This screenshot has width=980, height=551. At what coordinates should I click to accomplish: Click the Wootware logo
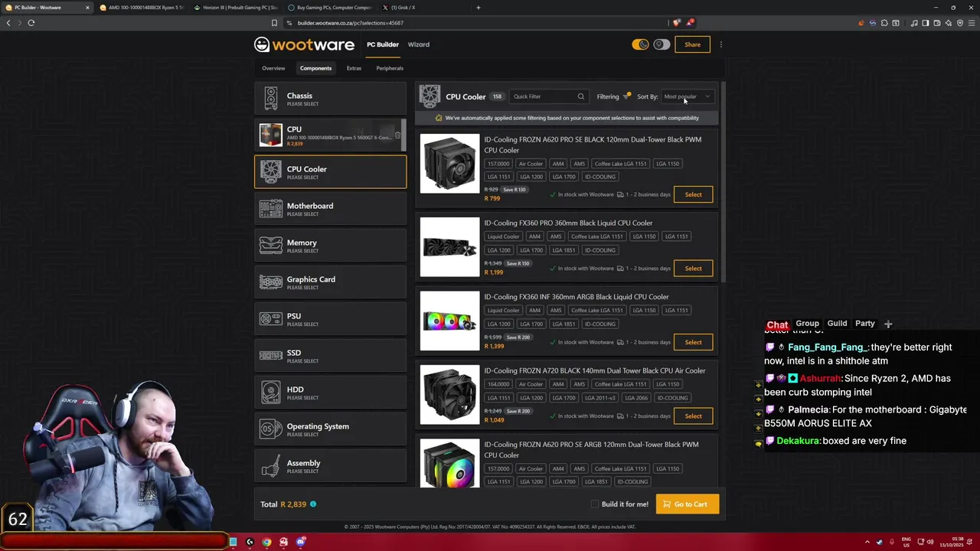[304, 44]
